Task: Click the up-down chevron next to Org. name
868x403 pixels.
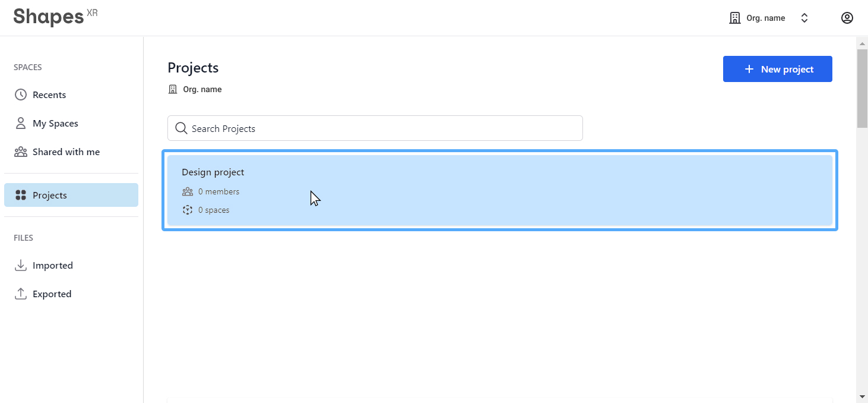Action: [804, 18]
